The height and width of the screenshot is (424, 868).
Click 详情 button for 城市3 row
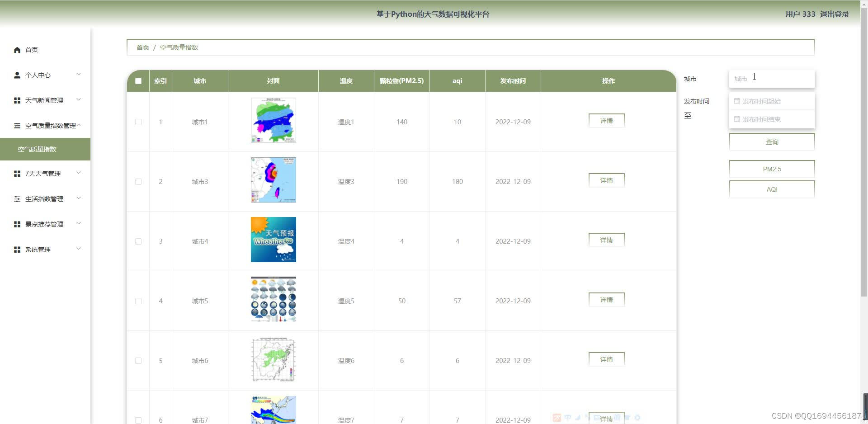(x=606, y=180)
